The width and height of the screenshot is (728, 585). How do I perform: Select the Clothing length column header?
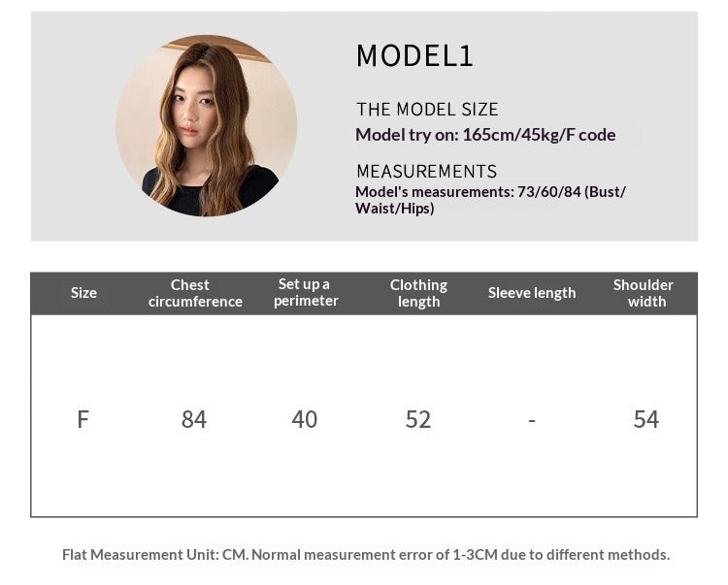pyautogui.click(x=418, y=293)
